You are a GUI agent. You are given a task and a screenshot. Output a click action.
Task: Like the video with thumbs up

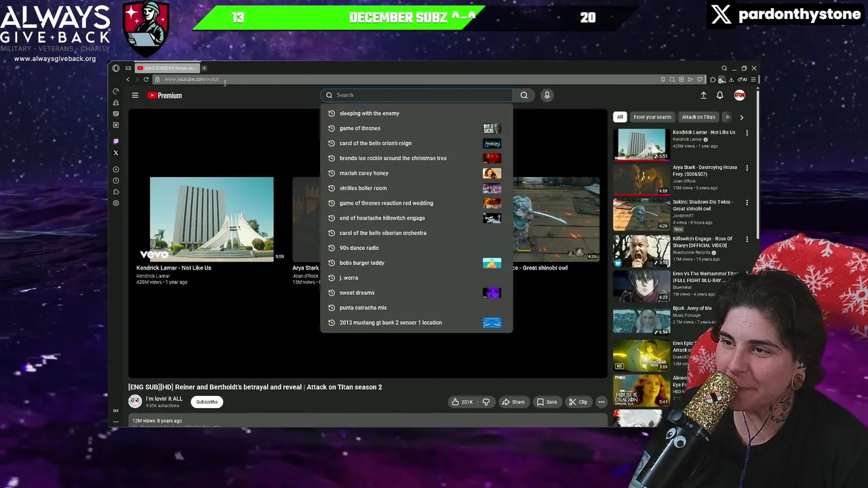461,402
